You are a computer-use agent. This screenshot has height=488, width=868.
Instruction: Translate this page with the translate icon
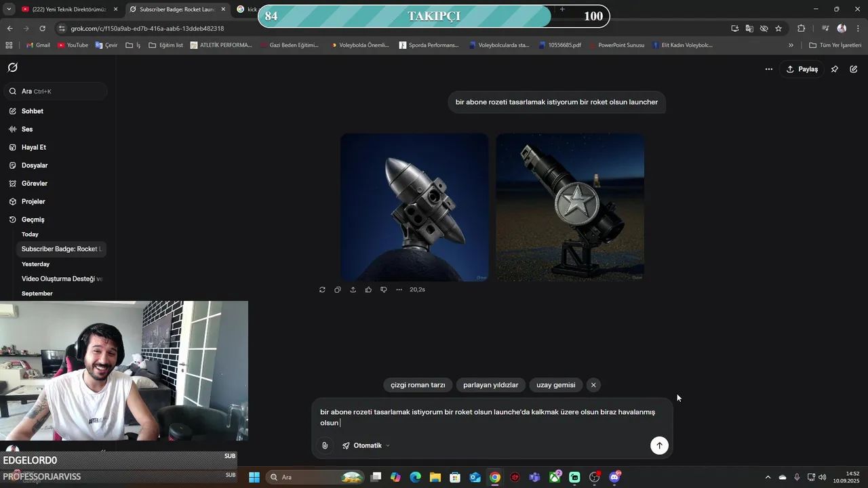[749, 28]
